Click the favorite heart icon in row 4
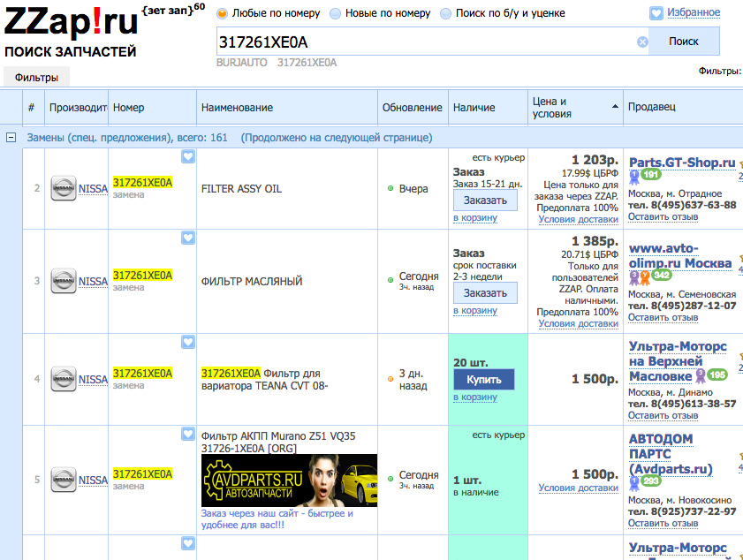The image size is (743, 560). click(x=187, y=342)
